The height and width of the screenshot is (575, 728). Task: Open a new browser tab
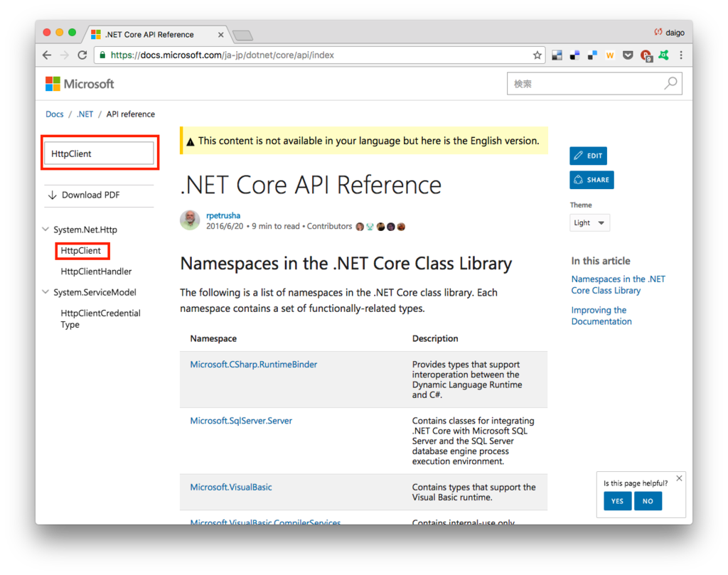pyautogui.click(x=242, y=36)
